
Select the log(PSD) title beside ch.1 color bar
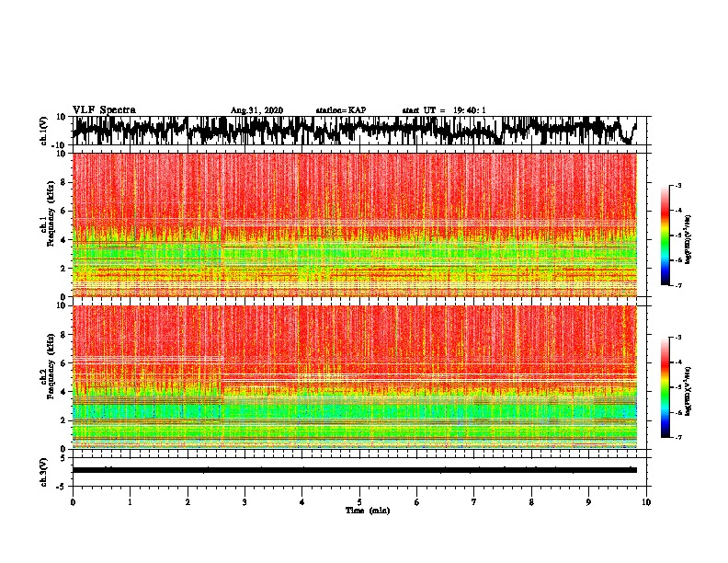688,239
